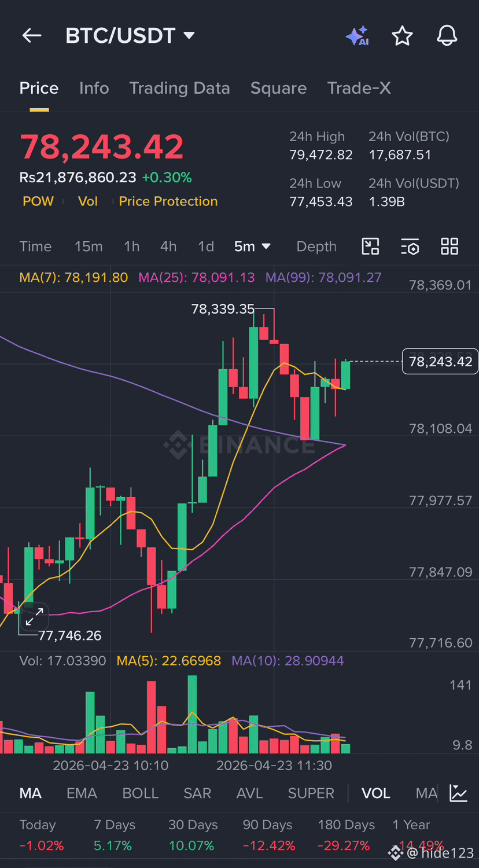This screenshot has width=479, height=868.
Task: Open the Depth chart view
Action: click(x=316, y=247)
